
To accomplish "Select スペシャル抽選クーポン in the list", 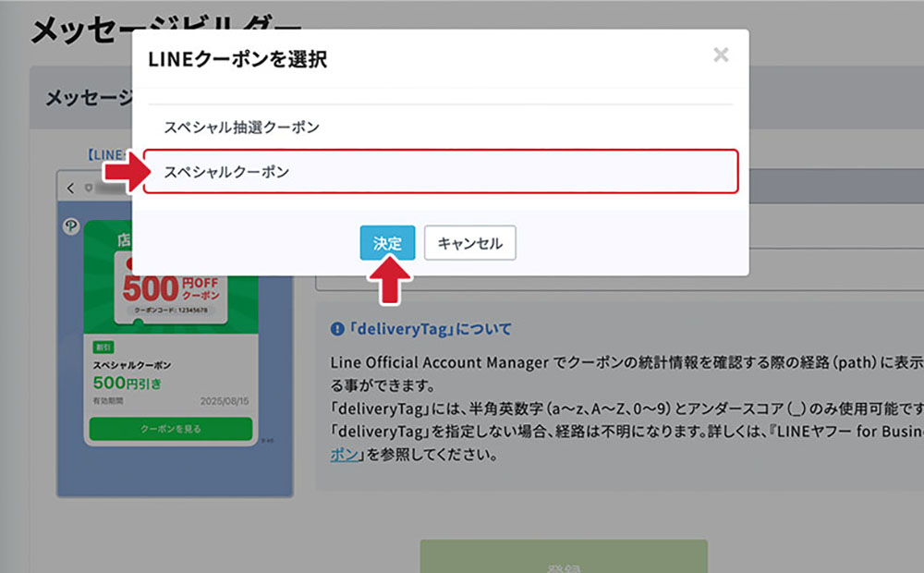I will pyautogui.click(x=440, y=127).
